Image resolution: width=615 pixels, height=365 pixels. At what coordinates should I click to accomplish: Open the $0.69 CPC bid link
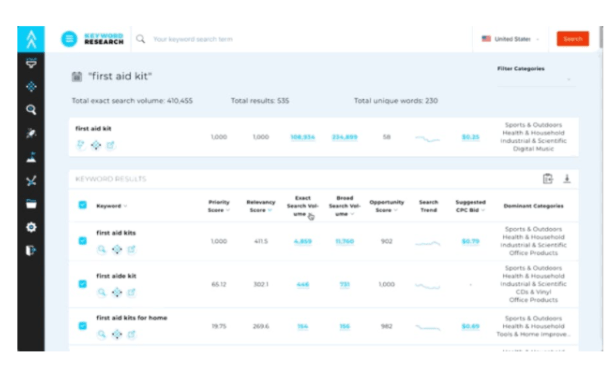point(470,326)
